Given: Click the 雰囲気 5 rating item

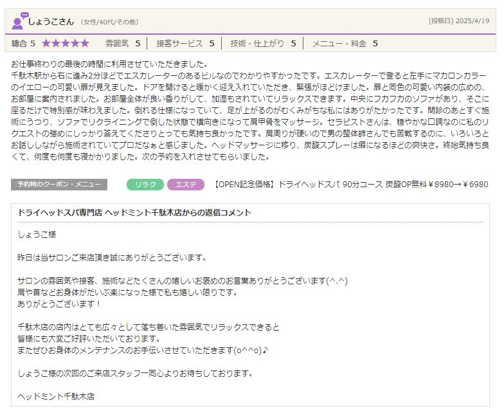Looking at the screenshot, I should [x=122, y=44].
